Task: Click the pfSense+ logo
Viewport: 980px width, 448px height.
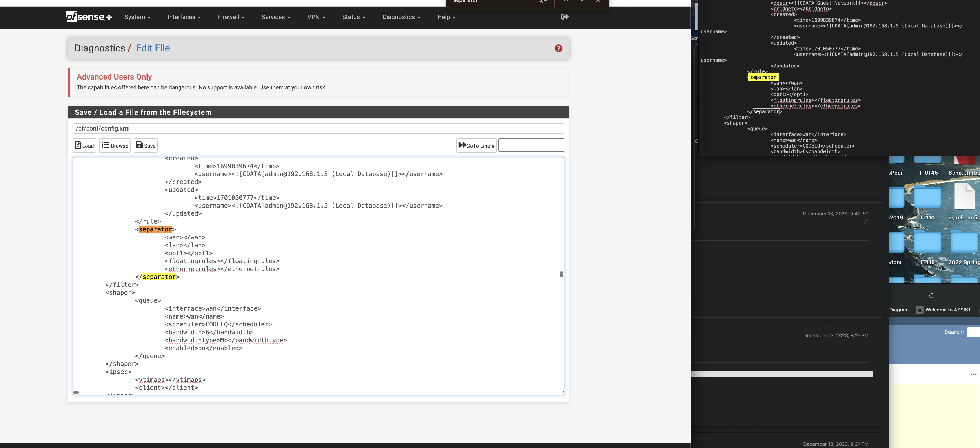Action: (89, 17)
